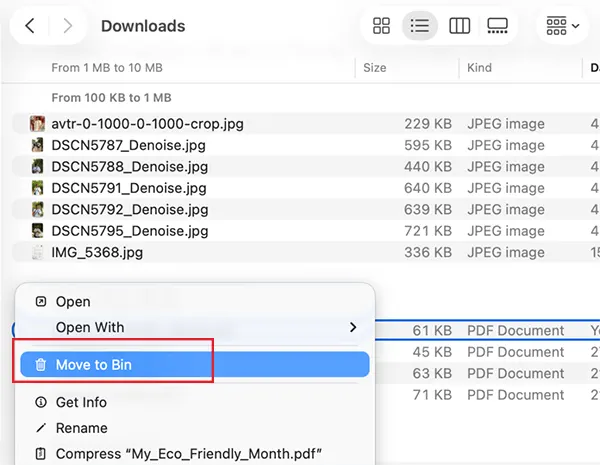The width and height of the screenshot is (600, 465).
Task: Expand the Open With submenu
Action: pyautogui.click(x=195, y=327)
